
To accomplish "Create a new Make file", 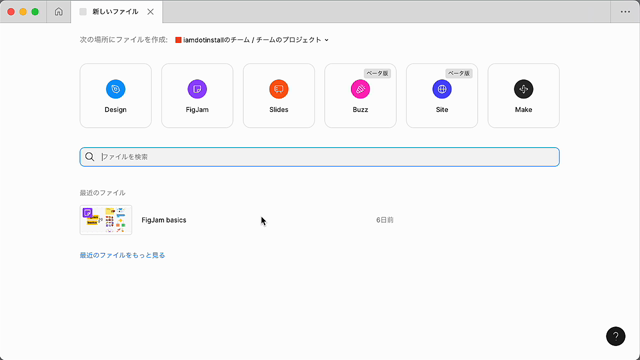I will click(524, 96).
